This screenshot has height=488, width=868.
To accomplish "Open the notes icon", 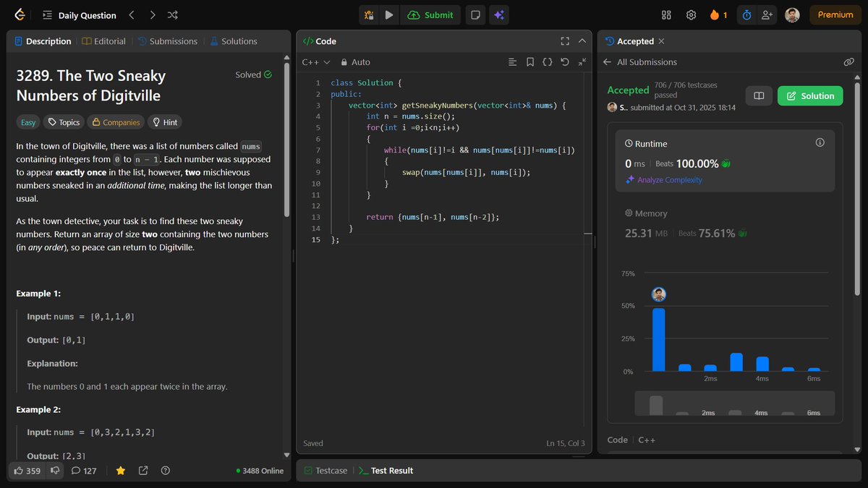I will pyautogui.click(x=475, y=14).
